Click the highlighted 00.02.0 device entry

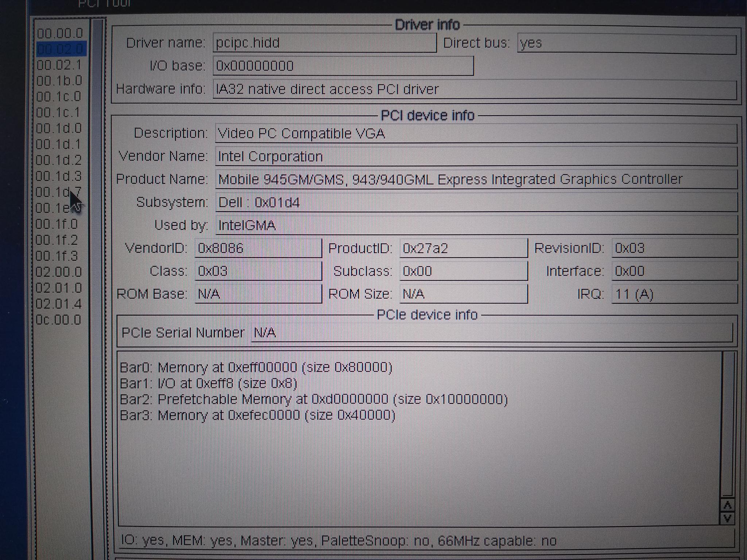61,49
